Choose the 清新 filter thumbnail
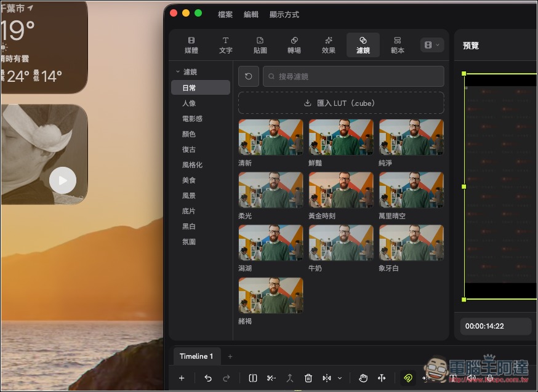 [271, 137]
